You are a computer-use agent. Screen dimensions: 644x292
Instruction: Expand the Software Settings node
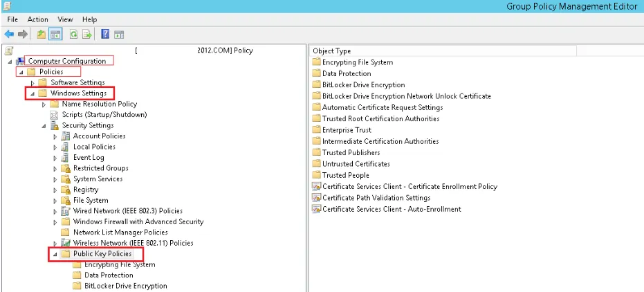tap(33, 83)
